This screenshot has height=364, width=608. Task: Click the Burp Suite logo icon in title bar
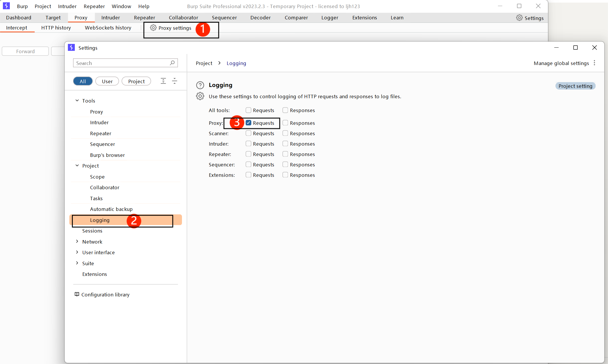coord(6,6)
